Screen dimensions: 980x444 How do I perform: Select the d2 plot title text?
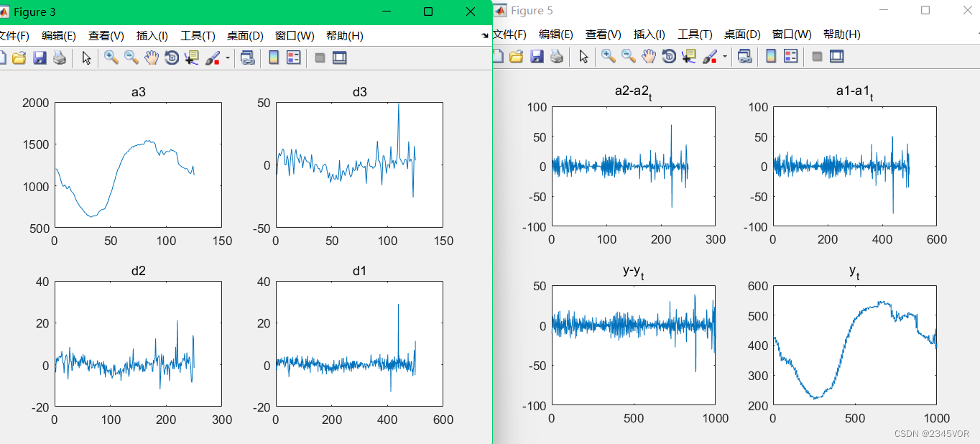[138, 271]
